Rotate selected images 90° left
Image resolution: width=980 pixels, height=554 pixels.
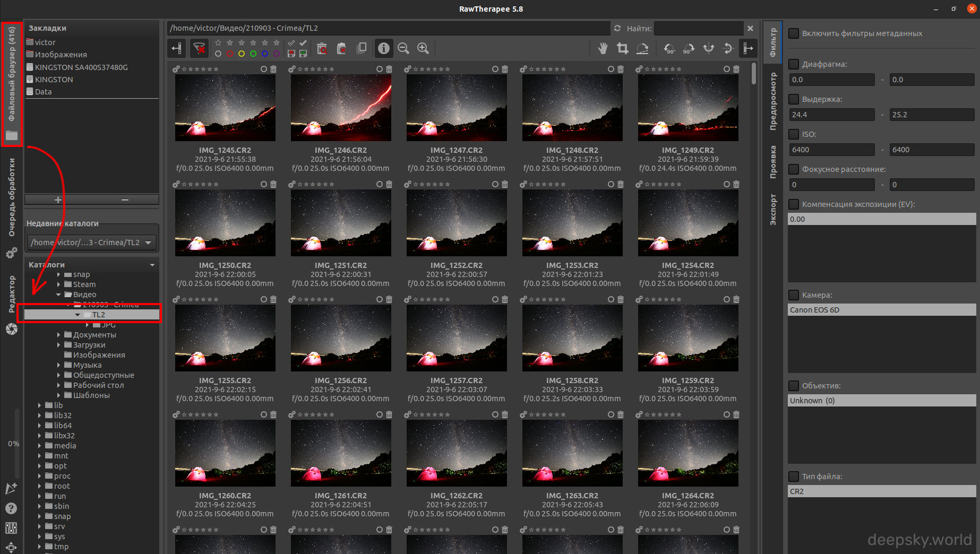point(669,49)
